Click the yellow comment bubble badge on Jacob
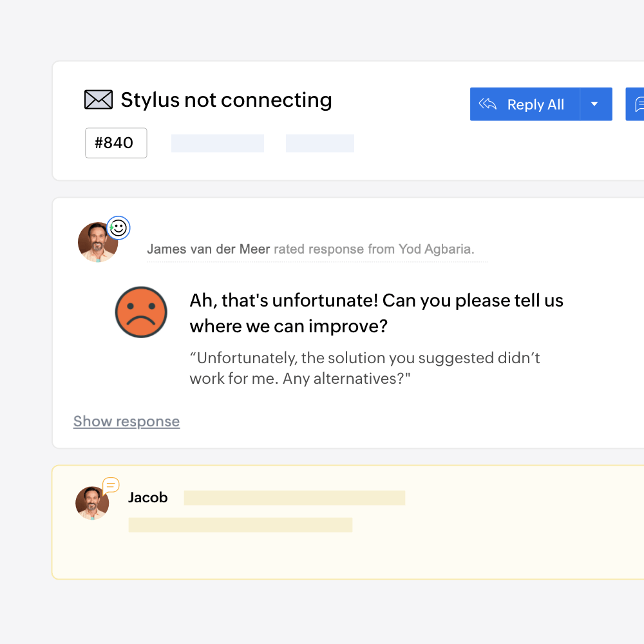 [x=111, y=486]
